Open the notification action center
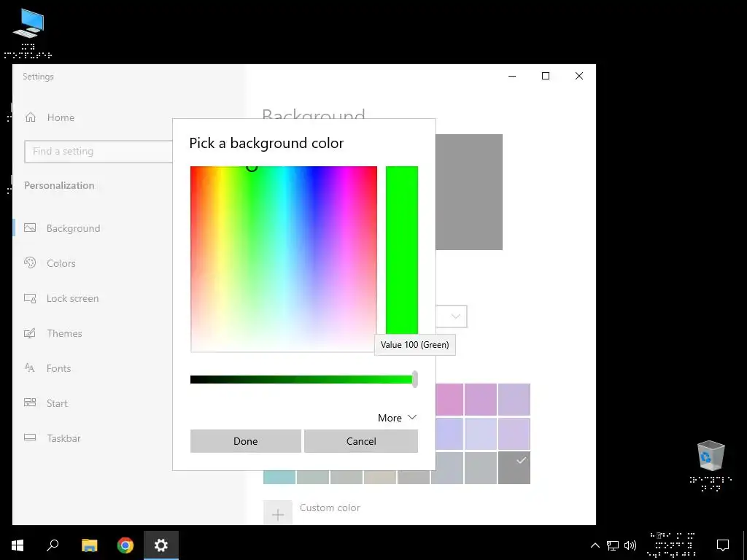 coord(723,545)
